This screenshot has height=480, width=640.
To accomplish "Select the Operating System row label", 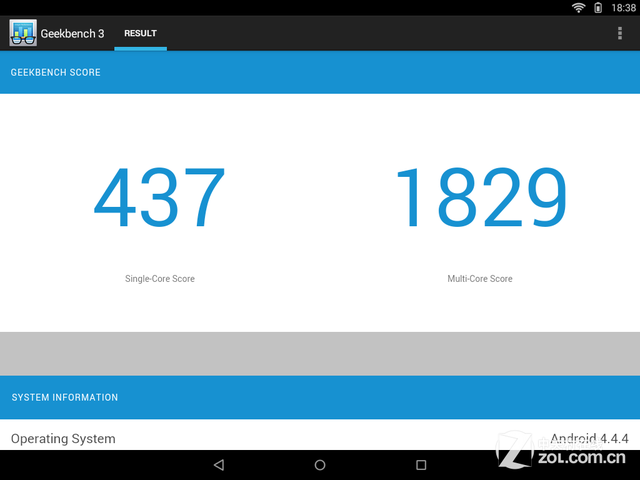I will (63, 439).
